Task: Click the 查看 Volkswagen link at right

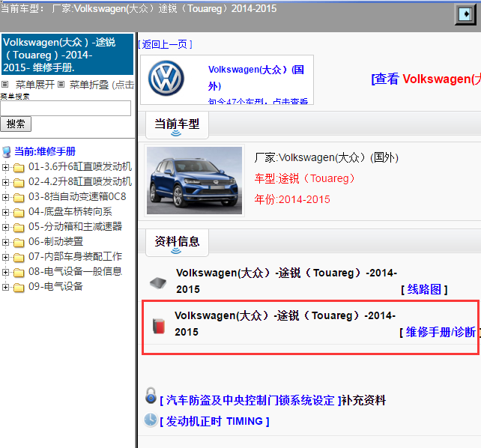Action: [426, 79]
